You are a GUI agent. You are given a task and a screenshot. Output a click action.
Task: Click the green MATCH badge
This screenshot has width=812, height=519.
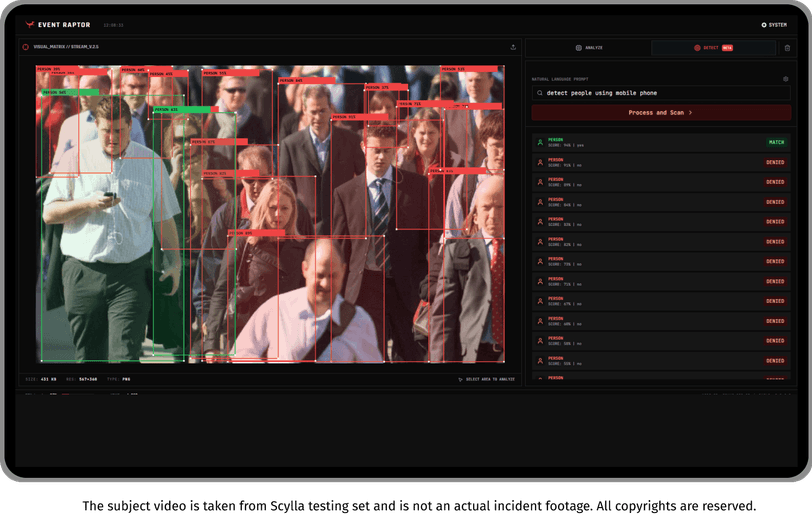click(776, 142)
